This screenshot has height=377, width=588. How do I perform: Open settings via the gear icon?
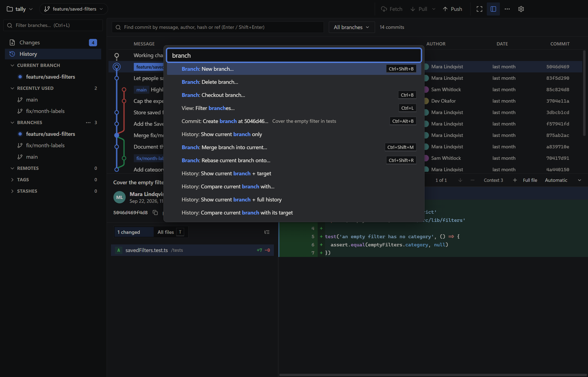tap(521, 9)
